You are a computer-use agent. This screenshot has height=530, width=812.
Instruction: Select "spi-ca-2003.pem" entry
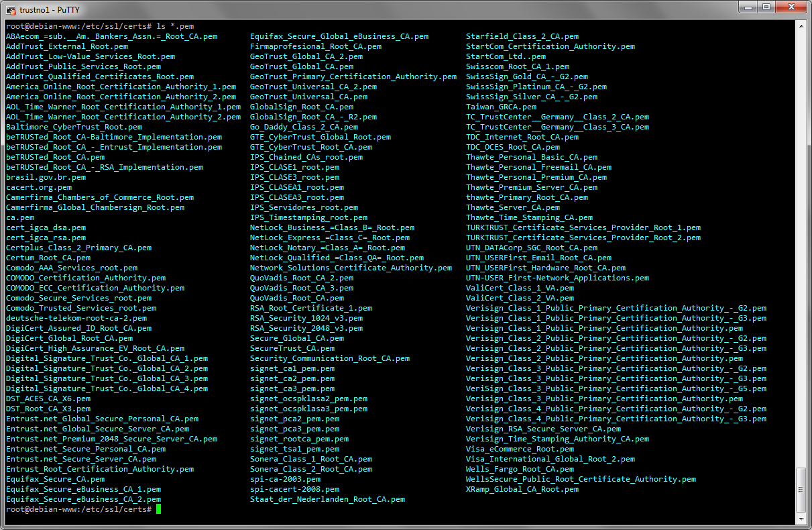(286, 479)
